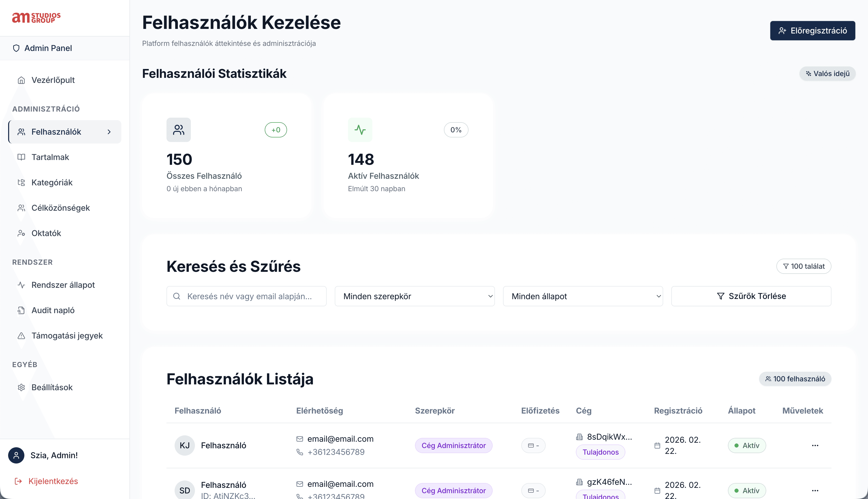Open the Minden állapot status dropdown
Image resolution: width=868 pixels, height=499 pixels.
tap(582, 296)
